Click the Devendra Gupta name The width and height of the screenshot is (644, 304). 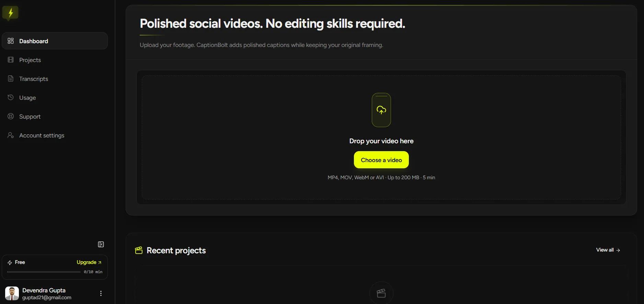point(44,290)
